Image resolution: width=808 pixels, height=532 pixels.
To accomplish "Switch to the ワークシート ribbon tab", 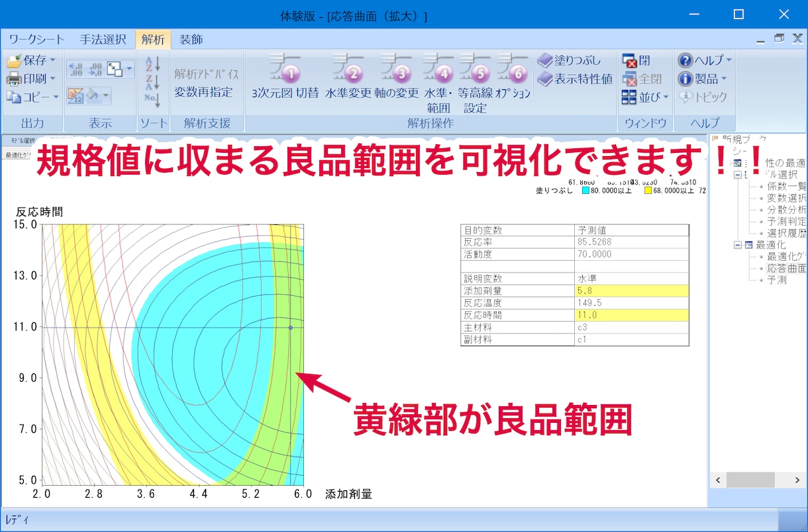I will tap(36, 39).
